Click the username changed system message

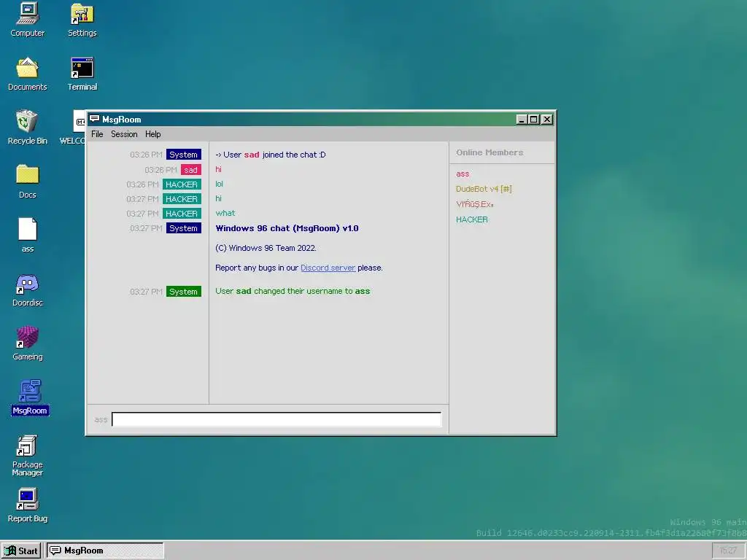293,291
